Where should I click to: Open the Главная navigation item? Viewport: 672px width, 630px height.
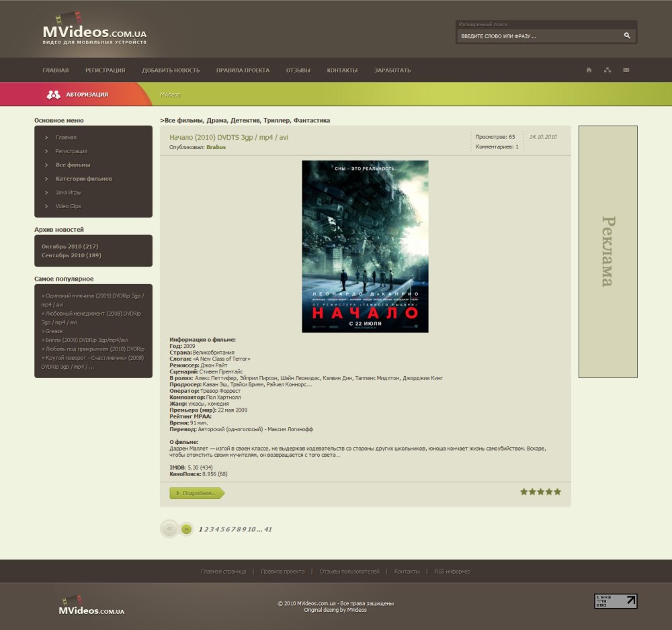tap(56, 71)
